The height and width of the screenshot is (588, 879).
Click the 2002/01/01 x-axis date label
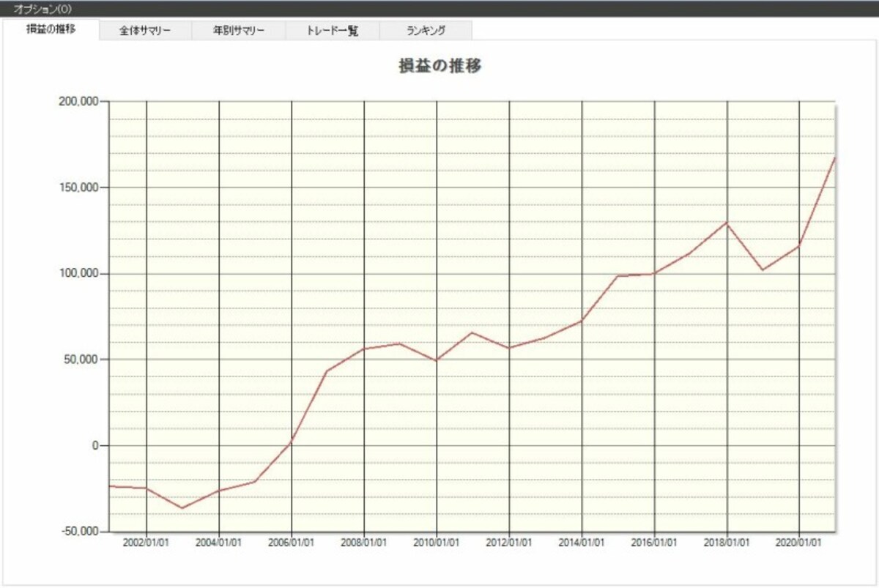point(146,543)
